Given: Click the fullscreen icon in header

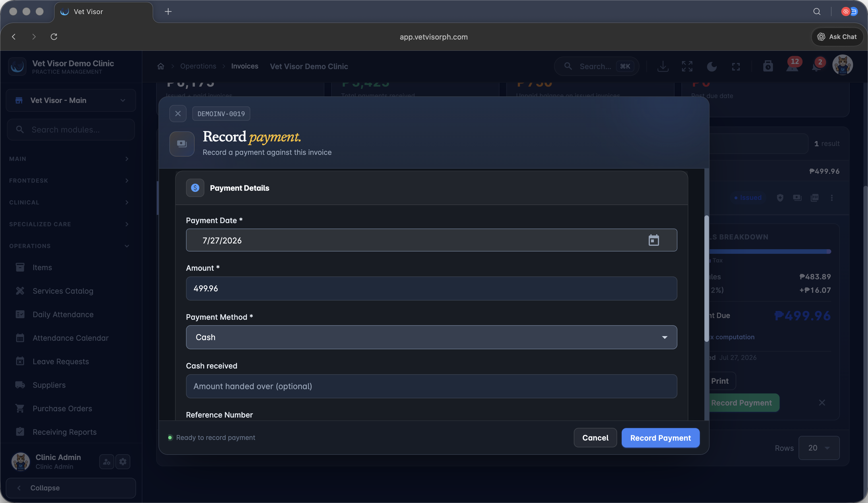Looking at the screenshot, I should [x=736, y=67].
